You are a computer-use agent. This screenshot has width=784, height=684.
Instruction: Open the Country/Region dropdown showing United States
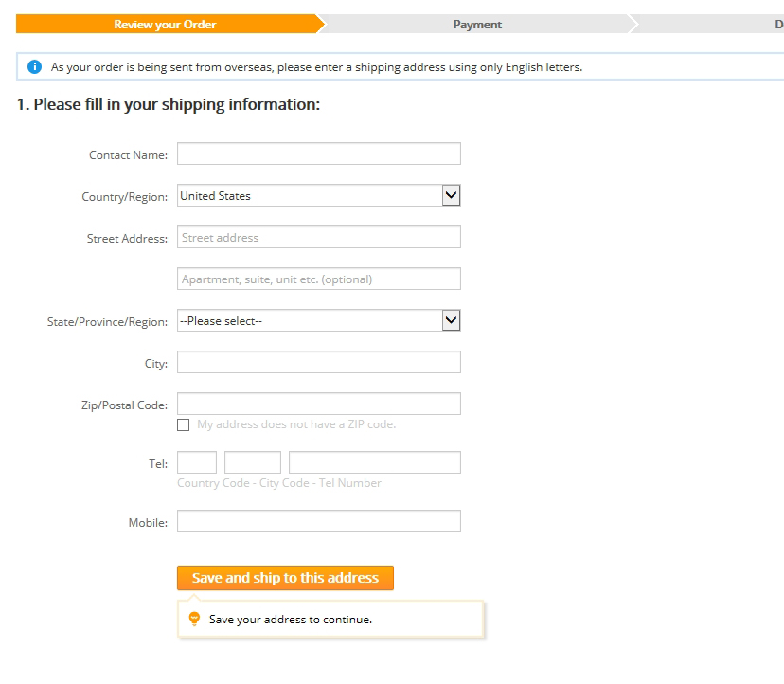coord(318,196)
